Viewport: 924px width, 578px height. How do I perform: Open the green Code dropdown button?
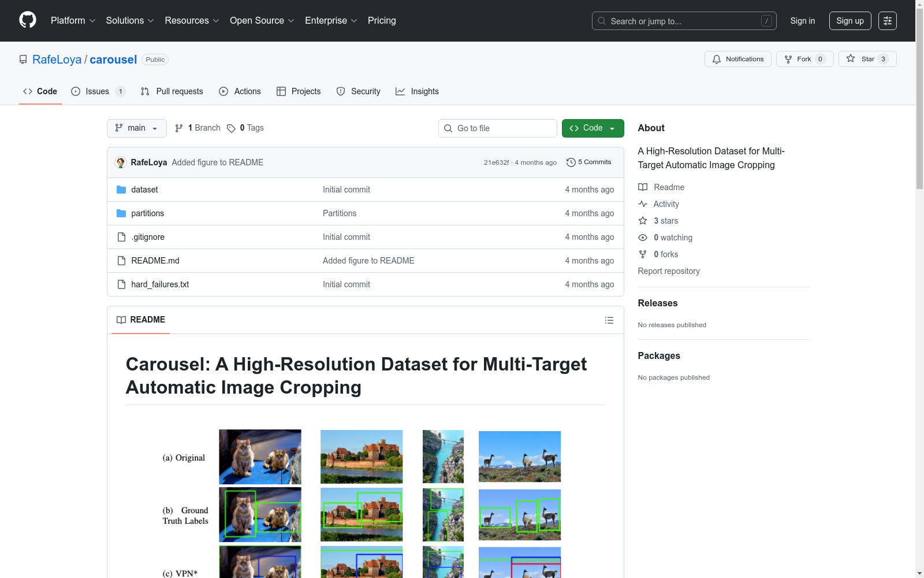click(593, 128)
